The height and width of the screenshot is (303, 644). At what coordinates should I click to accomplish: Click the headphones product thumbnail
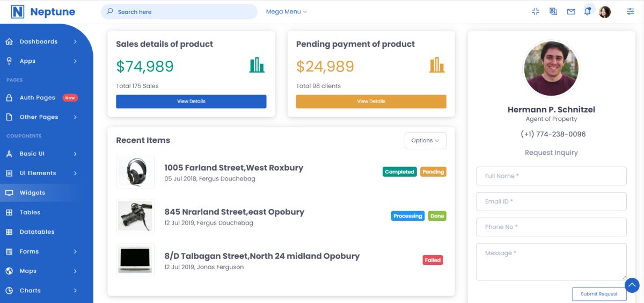coord(135,172)
